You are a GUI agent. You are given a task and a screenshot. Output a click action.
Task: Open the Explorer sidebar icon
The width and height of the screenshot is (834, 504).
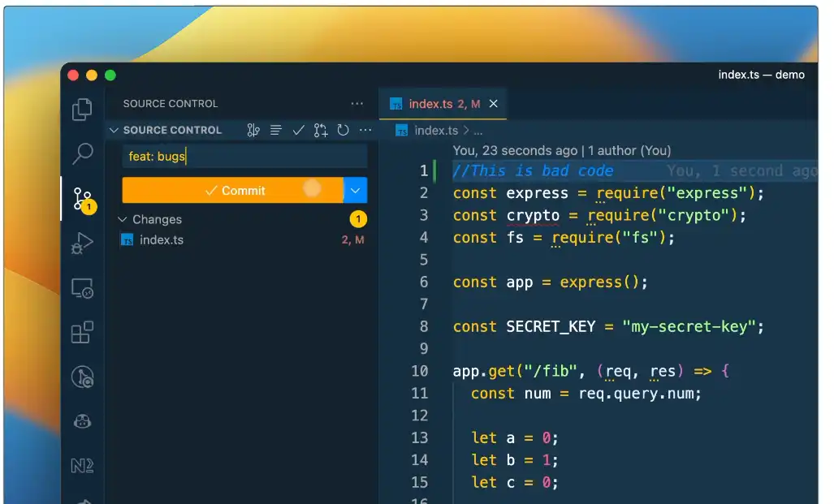tap(82, 108)
